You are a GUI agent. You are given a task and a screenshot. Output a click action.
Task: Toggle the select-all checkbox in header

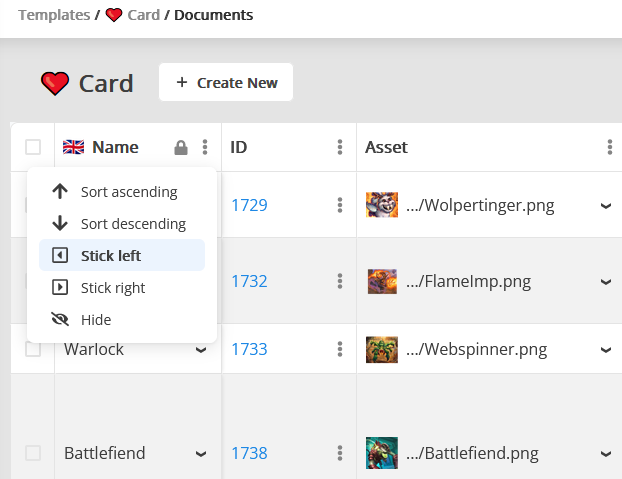(33, 147)
